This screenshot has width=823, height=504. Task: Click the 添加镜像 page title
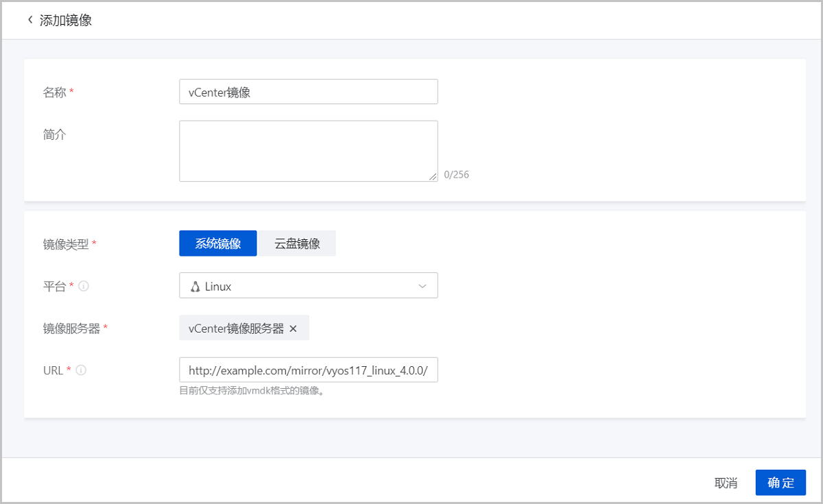point(66,20)
